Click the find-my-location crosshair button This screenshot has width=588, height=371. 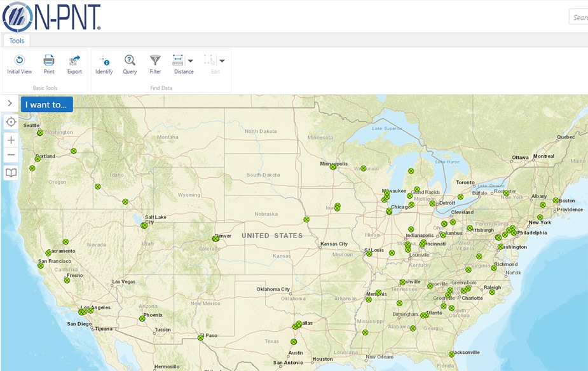11,122
